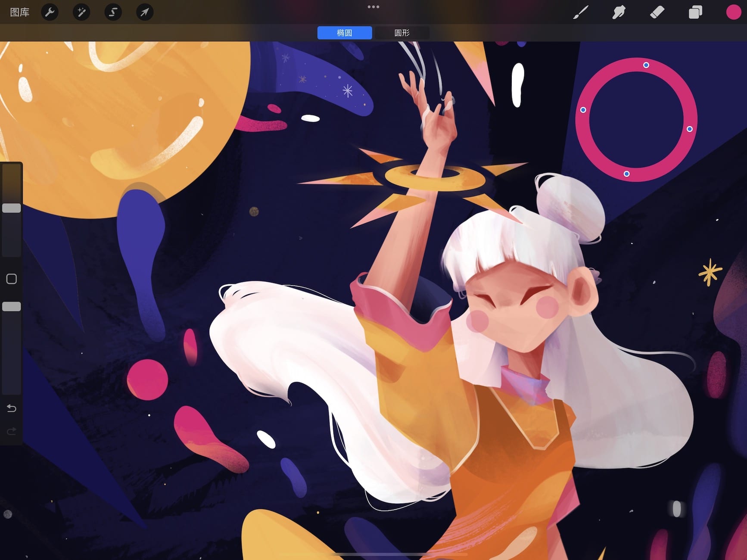Image resolution: width=747 pixels, height=560 pixels.
Task: Tap the square modify button in sidebar
Action: 12,279
